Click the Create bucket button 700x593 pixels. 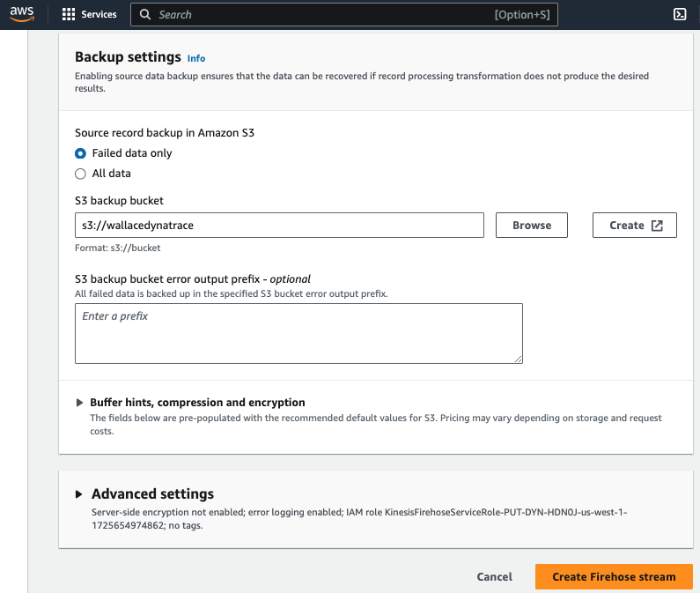coord(634,226)
